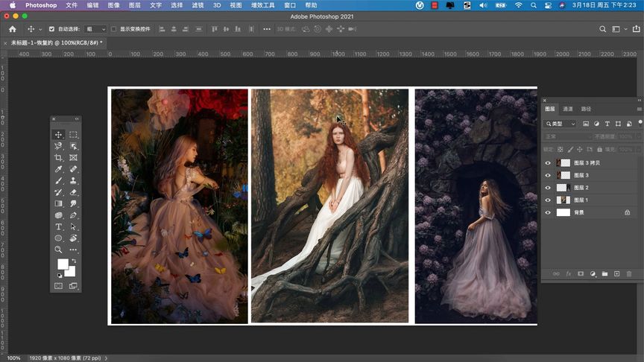The image size is (644, 362).
Task: Select the Rectangular Marquee tool
Action: pyautogui.click(x=73, y=135)
